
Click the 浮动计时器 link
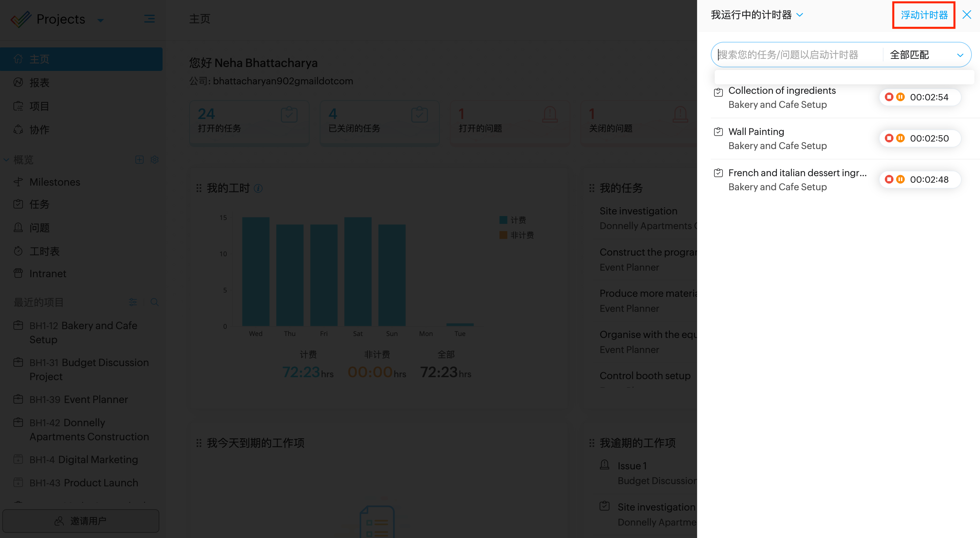(924, 15)
